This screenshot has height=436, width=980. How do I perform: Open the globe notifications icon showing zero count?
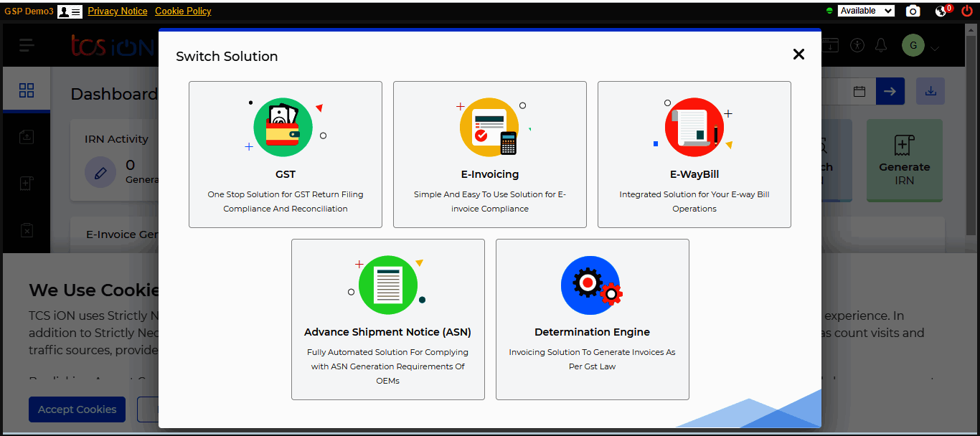[941, 11]
